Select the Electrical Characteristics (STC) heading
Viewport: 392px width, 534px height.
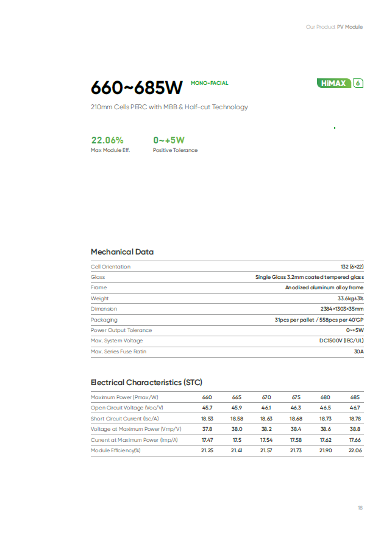[146, 383]
